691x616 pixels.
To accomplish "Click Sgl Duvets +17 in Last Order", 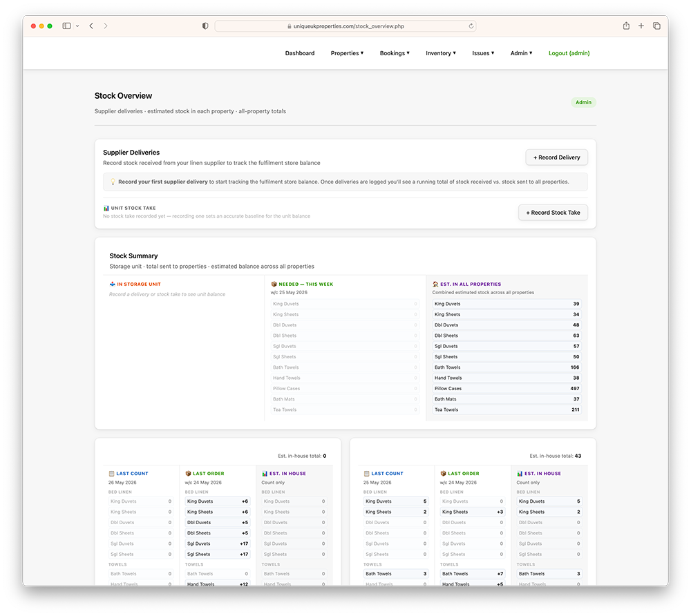I will [218, 543].
